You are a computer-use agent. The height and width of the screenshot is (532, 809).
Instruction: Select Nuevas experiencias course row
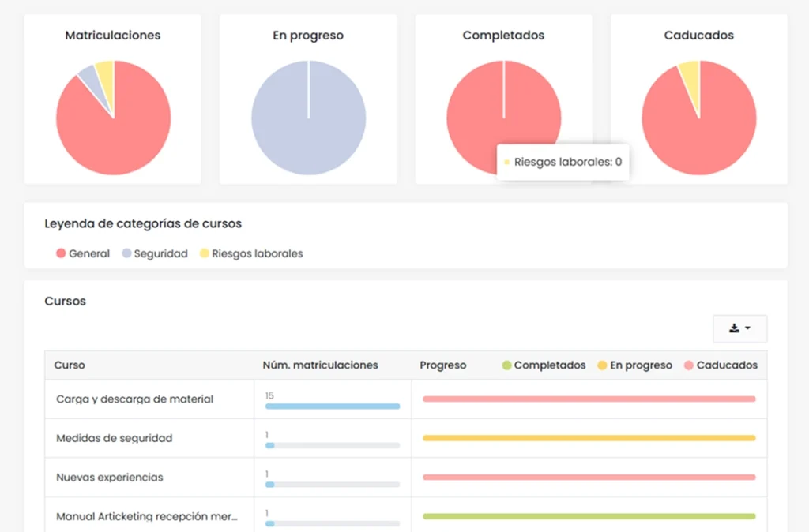tap(109, 478)
